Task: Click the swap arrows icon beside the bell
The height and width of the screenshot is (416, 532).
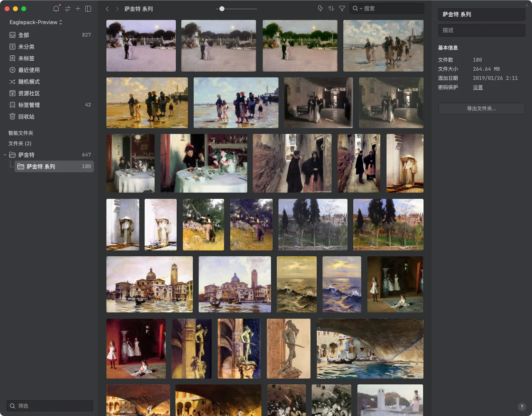Action: pyautogui.click(x=68, y=9)
